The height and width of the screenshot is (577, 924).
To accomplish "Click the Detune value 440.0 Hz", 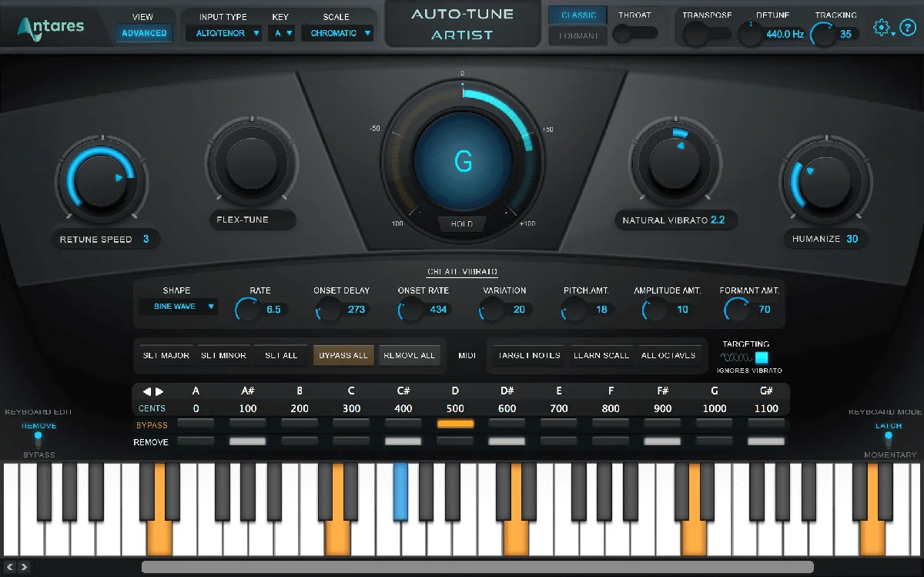I will click(785, 34).
